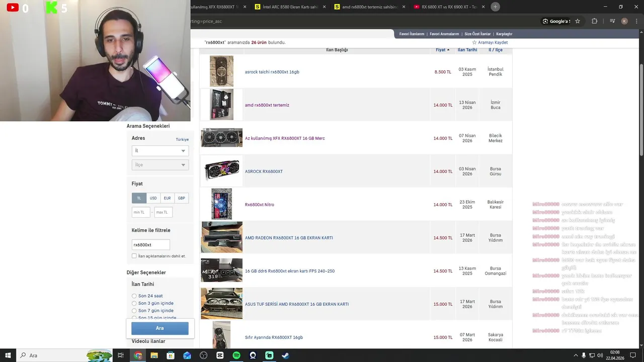
Task: Select EUR currency toggle
Action: point(168,198)
